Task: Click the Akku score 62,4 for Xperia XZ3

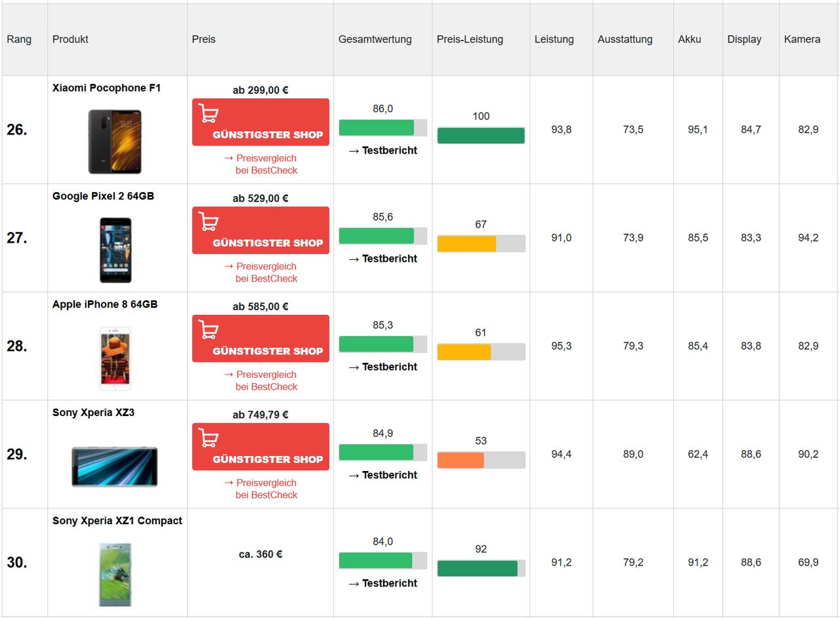Action: point(698,455)
